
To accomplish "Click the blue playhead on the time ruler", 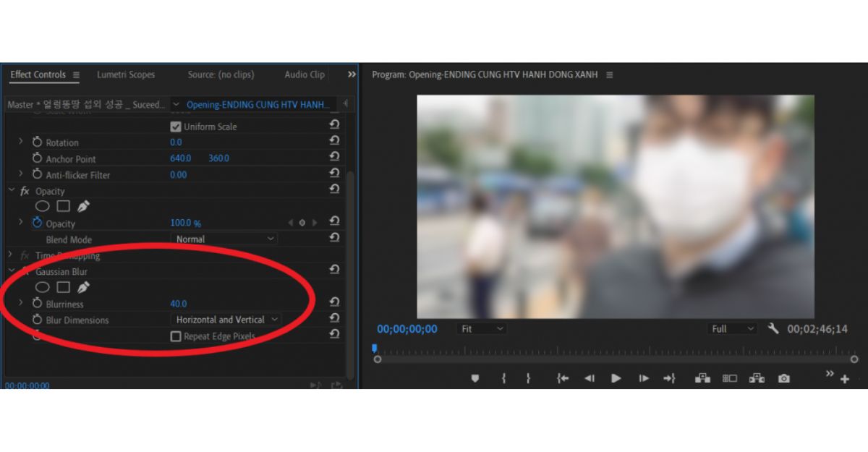I will pos(374,349).
